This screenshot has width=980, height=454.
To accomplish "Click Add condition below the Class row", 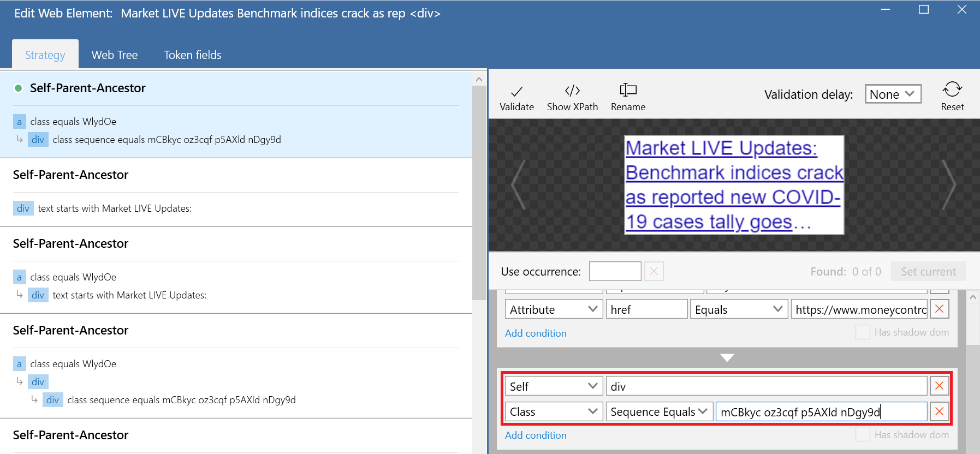I will coord(536,435).
